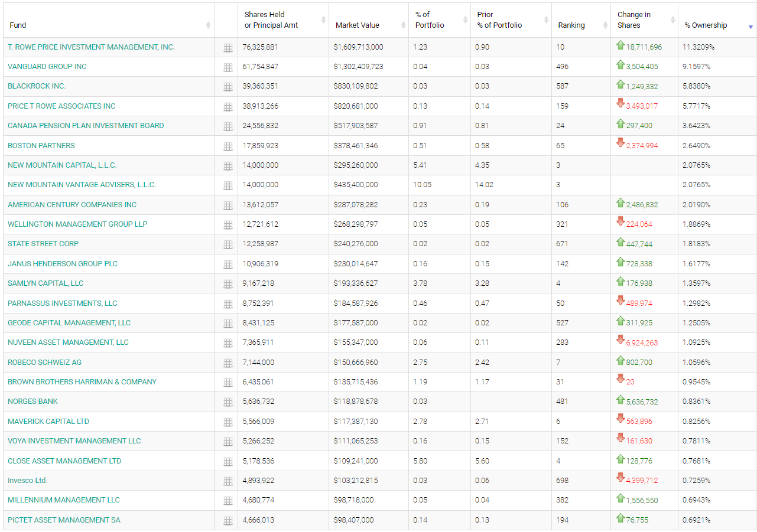Screen dimensions: 757x532
Task: Select green change value 5,636,732 in Change column
Action: (642, 402)
